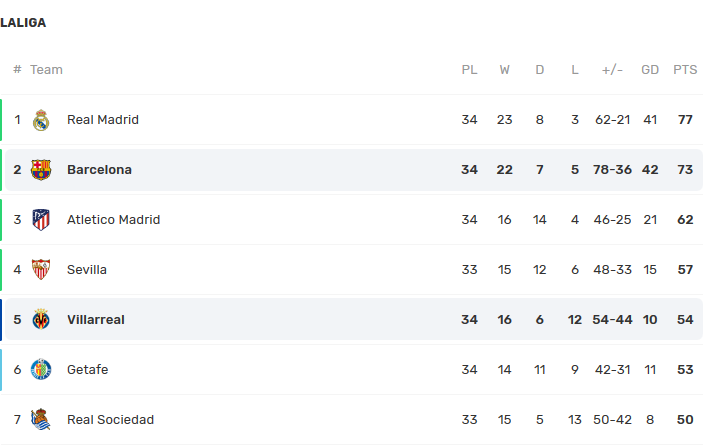Click the Team column header

46,70
